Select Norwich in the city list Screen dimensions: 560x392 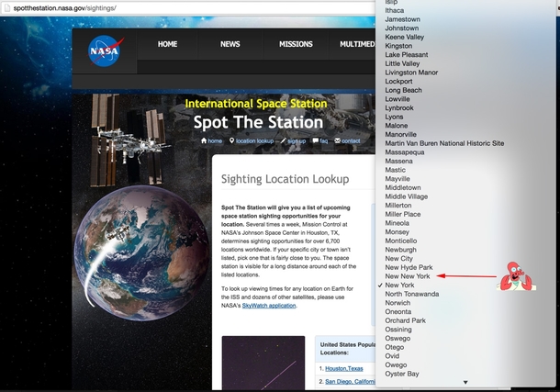(398, 303)
